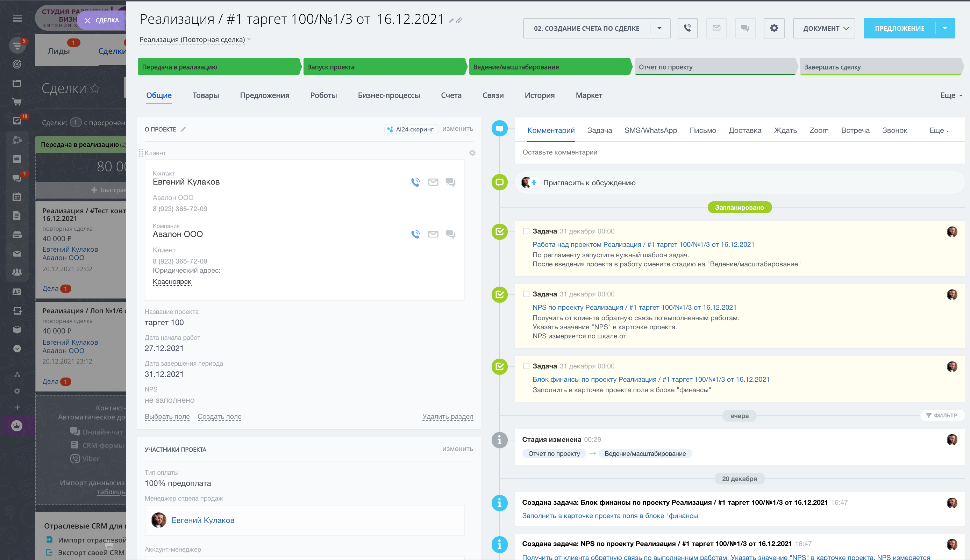Click pencil icon to edit deal title

451,21
